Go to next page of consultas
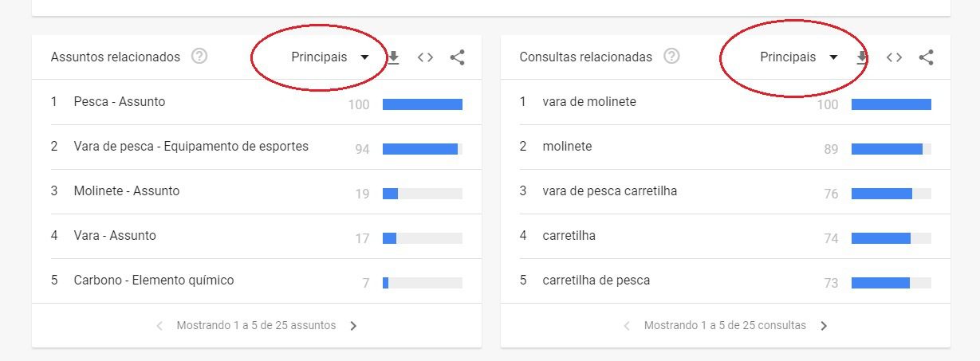Screen dimensions: 980x361 coord(824,325)
